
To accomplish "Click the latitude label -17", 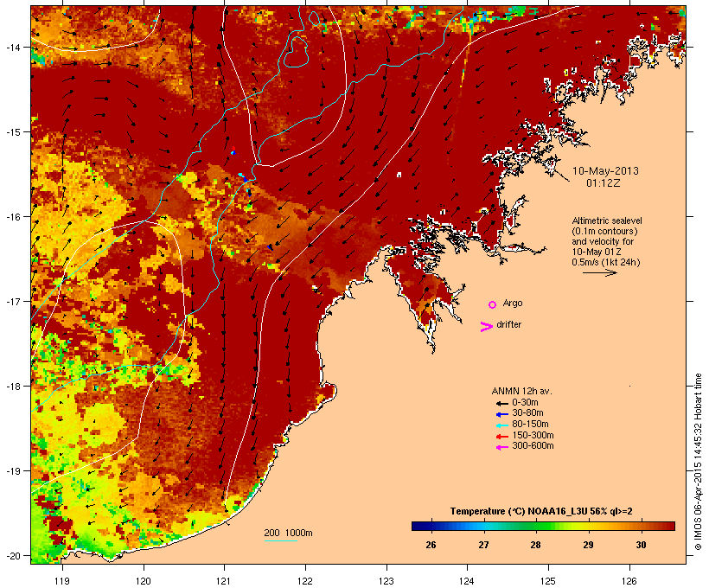I will tap(12, 301).
